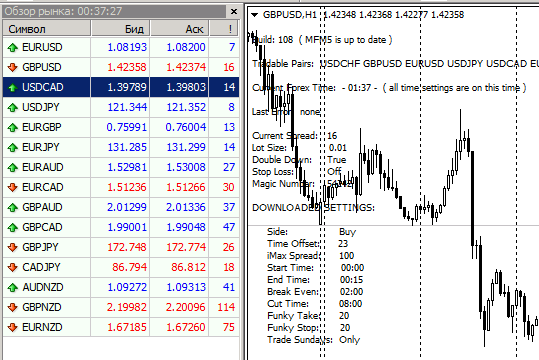
Task: Click the green up arrow beside EURUSD
Action: click(13, 47)
